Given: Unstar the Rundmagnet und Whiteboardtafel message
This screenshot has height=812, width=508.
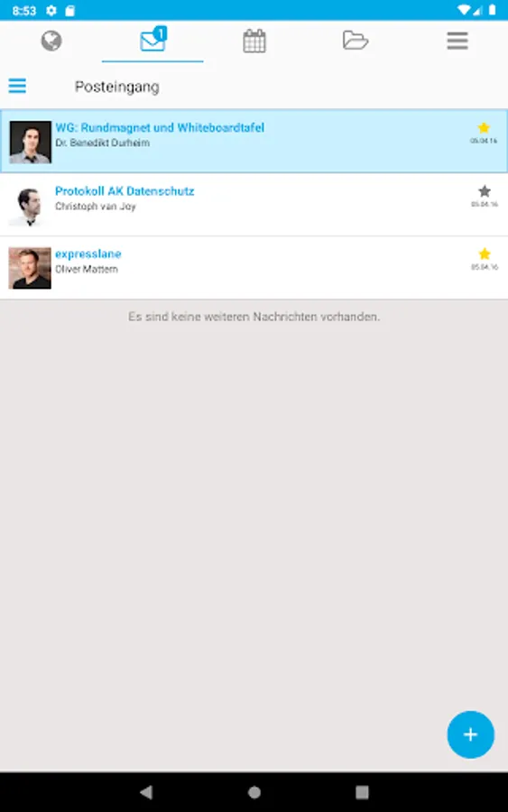Looking at the screenshot, I should point(484,127).
